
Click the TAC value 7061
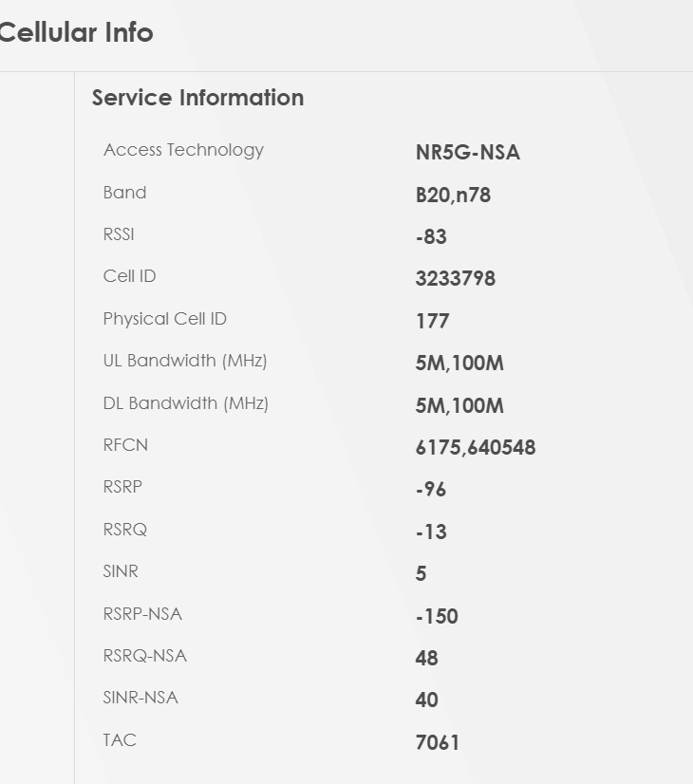437,742
